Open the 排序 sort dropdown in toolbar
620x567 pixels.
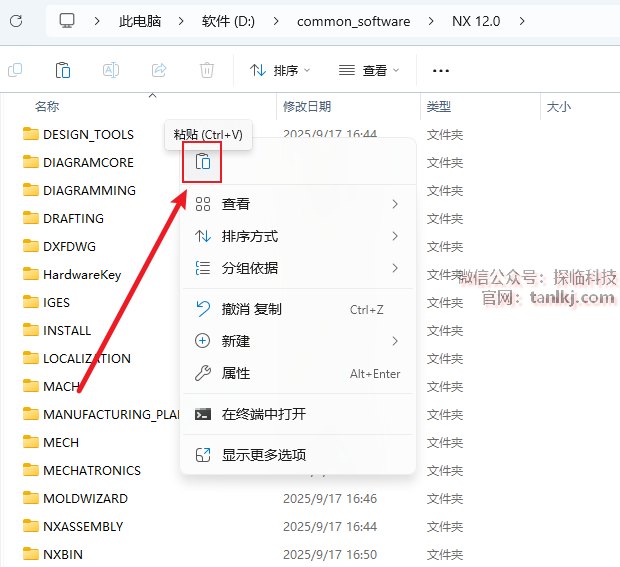coord(280,70)
